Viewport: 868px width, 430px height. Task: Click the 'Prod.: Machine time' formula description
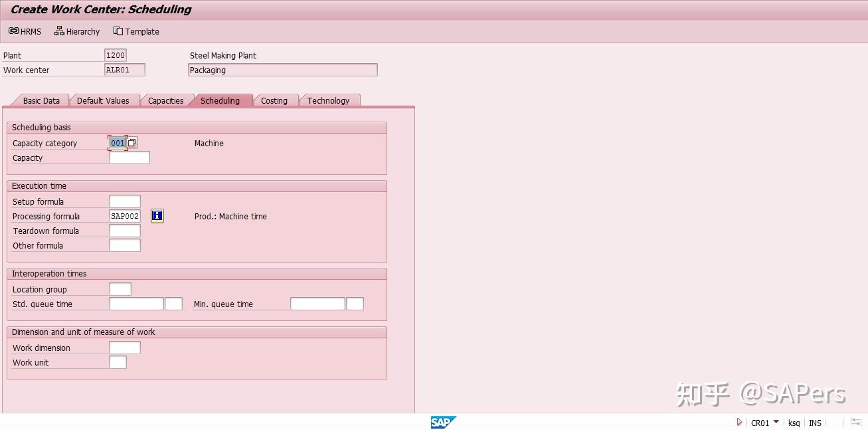pyautogui.click(x=230, y=216)
